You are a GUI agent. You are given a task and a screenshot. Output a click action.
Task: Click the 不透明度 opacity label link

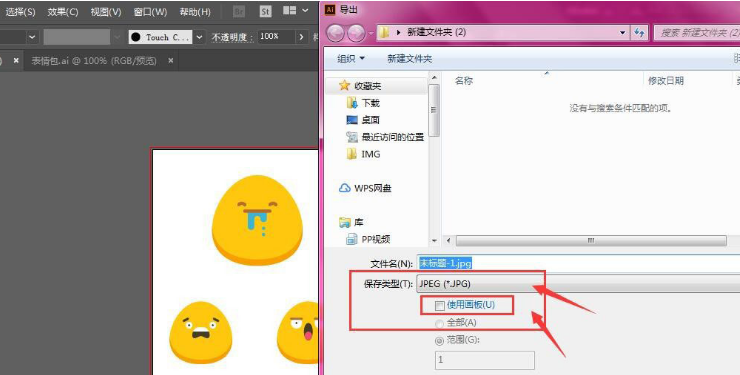[x=232, y=37]
